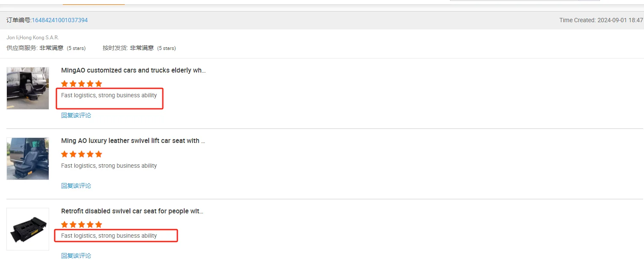Click review text under MingAO customized cars
The image size is (644, 265).
pyautogui.click(x=109, y=95)
